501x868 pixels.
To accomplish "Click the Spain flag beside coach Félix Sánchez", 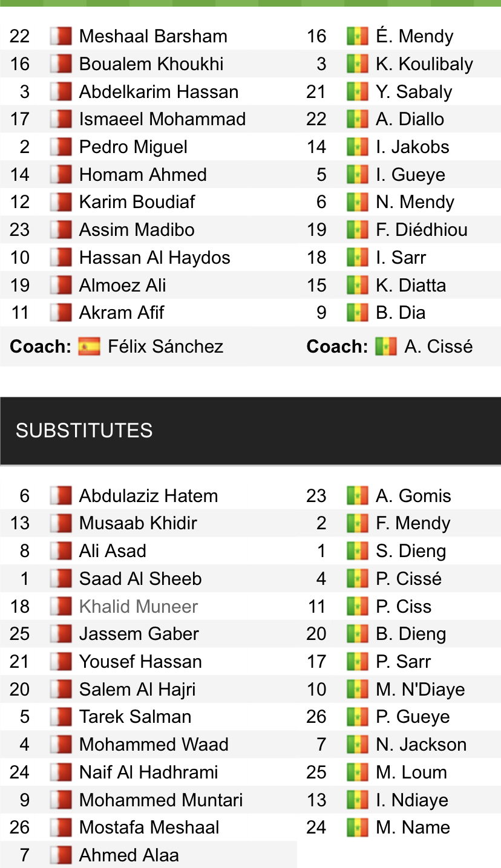I will coord(89,347).
